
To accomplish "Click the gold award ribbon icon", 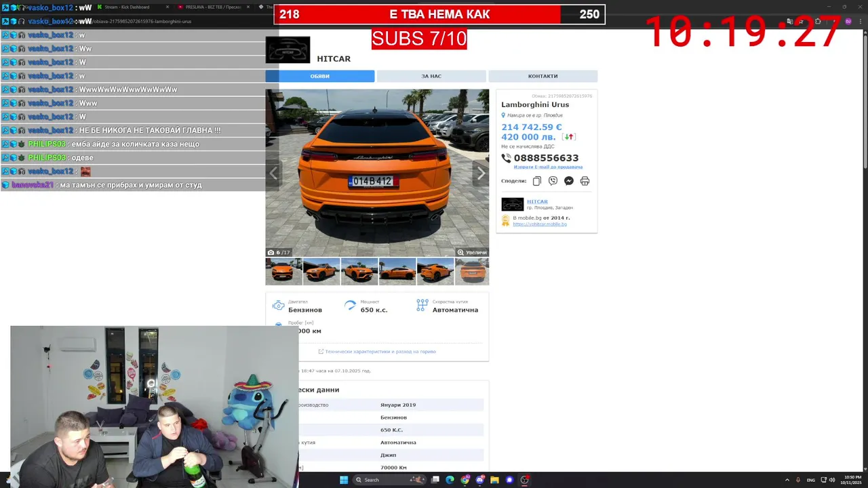I will 505,220.
